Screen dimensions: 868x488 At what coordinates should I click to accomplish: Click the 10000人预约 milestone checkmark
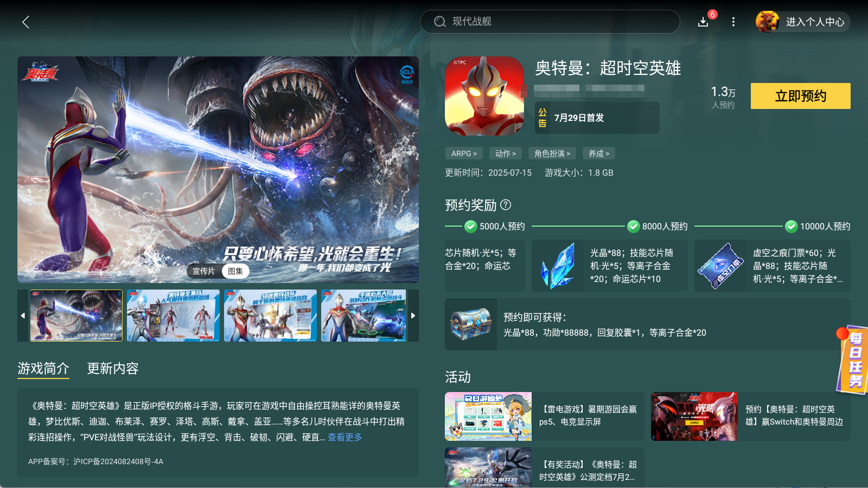pyautogui.click(x=792, y=226)
